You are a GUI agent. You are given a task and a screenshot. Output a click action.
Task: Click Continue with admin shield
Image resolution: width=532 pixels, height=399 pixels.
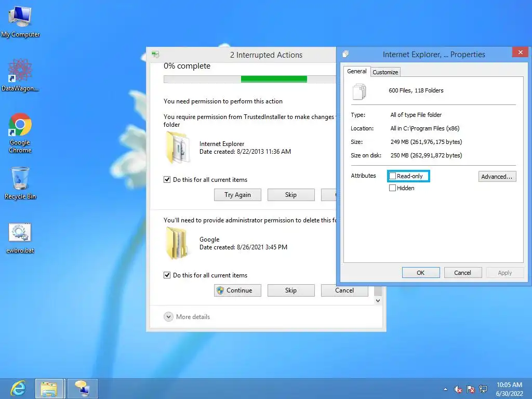pos(237,290)
